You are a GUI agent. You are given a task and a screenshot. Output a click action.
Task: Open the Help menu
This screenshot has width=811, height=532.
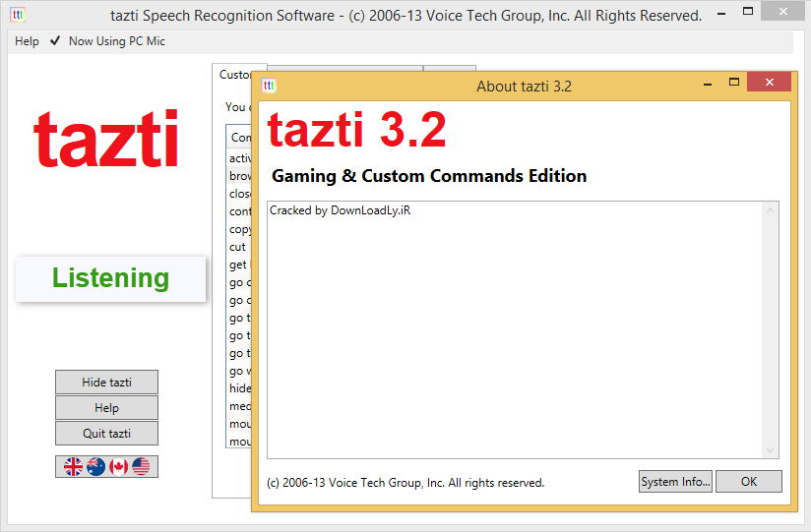coord(27,41)
